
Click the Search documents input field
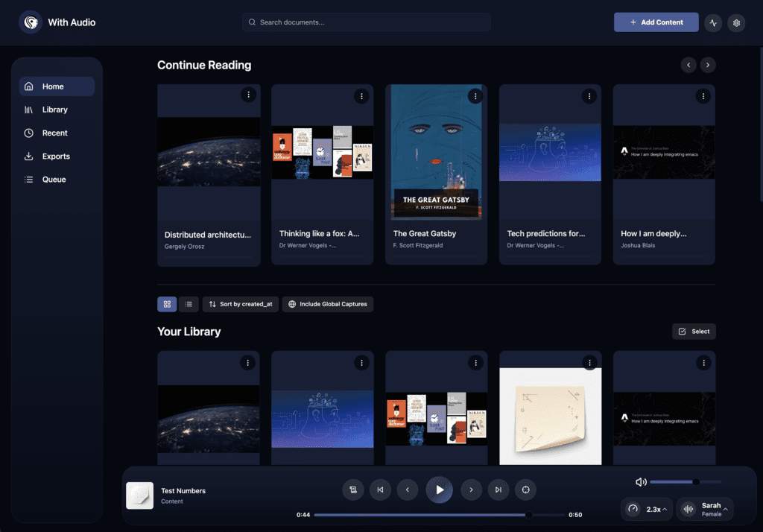pyautogui.click(x=366, y=22)
